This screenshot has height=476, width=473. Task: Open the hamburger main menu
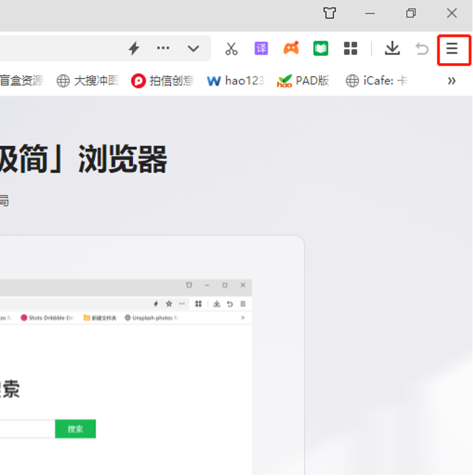click(x=453, y=49)
